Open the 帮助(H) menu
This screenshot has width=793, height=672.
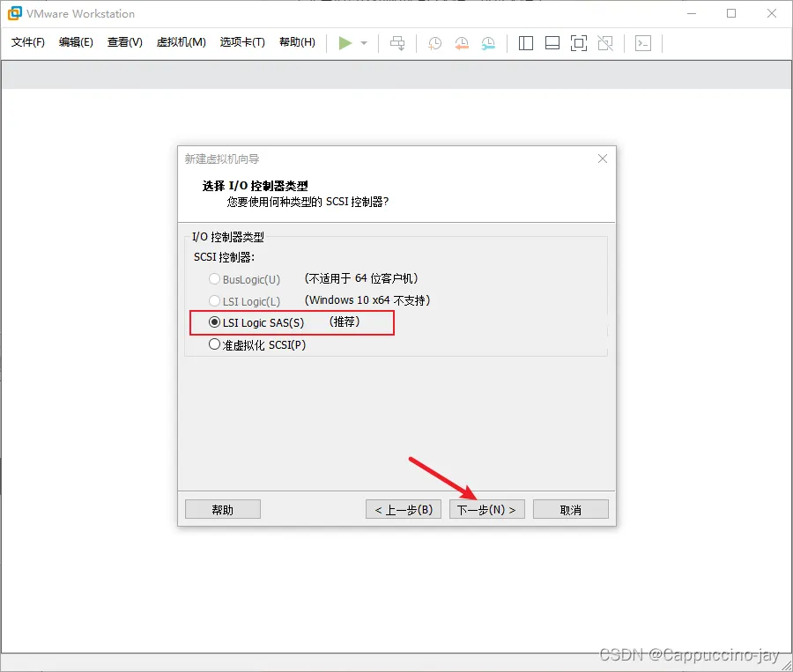coord(298,42)
